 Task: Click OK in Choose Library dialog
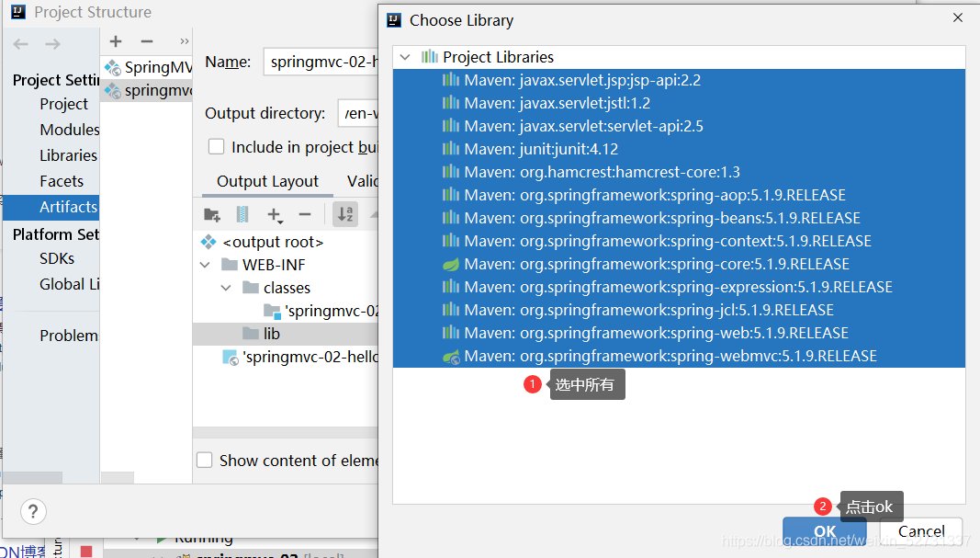[x=825, y=531]
